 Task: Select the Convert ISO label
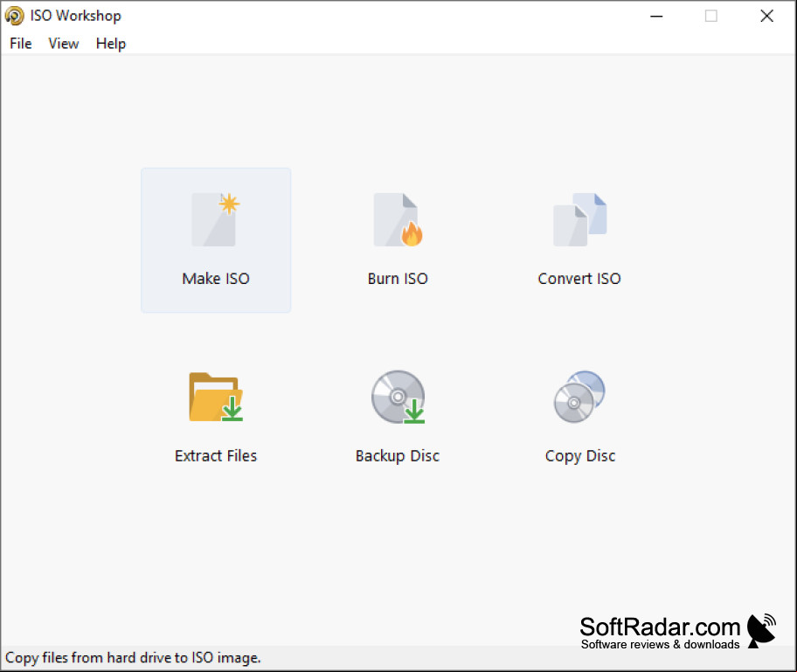pos(579,279)
